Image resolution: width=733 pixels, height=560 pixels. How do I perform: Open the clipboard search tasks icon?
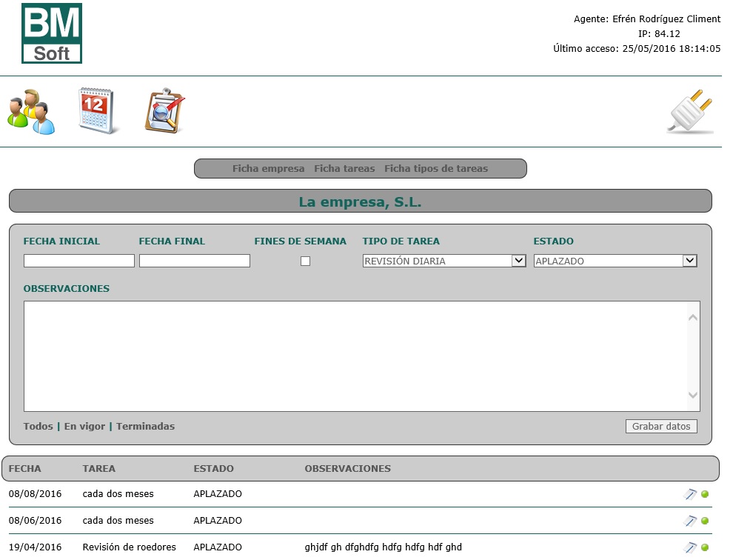pos(164,111)
